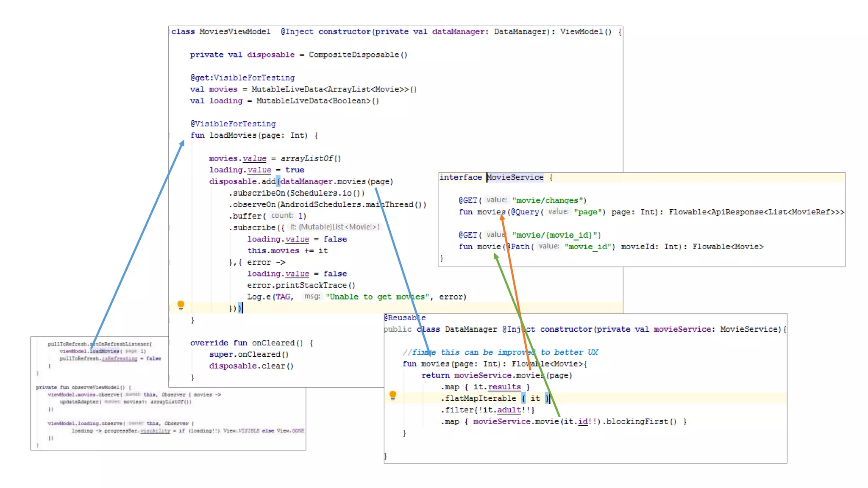Click underlined 'results' in 'it.results'
Screen dimensions: 868x488
point(504,387)
